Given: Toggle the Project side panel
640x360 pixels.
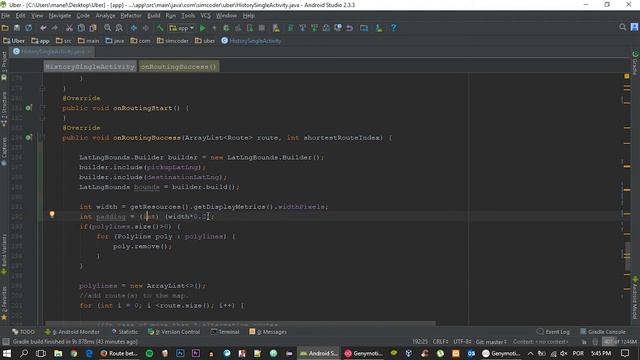Looking at the screenshot, I should pos(4,65).
